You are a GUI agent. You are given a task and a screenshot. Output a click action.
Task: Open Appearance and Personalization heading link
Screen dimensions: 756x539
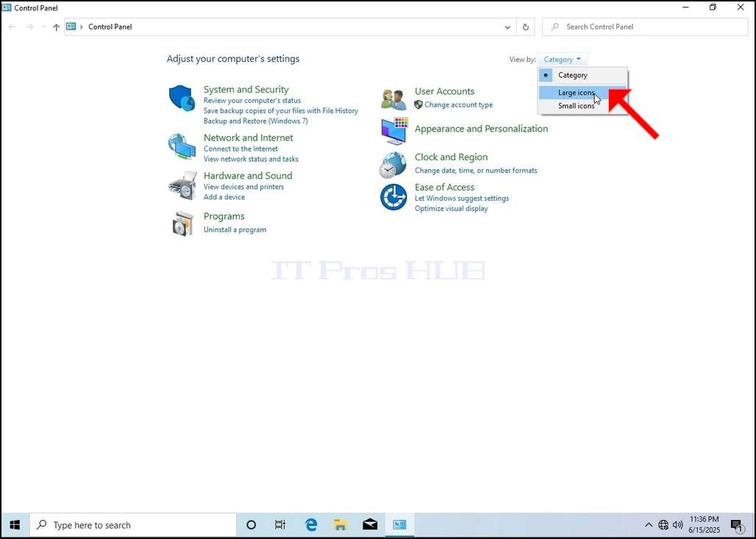[x=481, y=129]
